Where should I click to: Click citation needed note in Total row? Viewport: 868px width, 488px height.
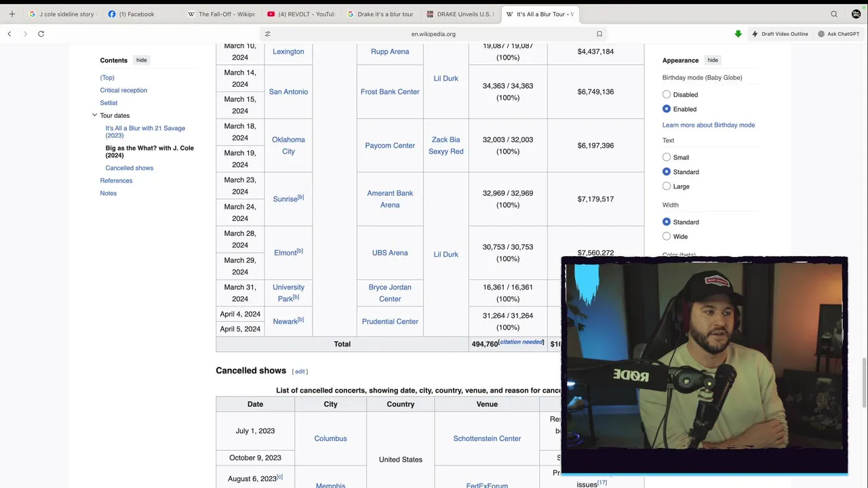point(521,342)
